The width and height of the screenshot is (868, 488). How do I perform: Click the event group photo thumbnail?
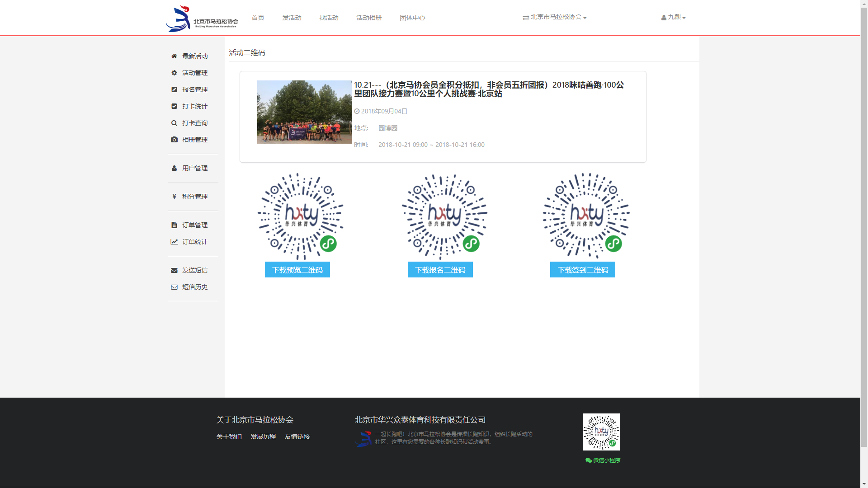(305, 112)
